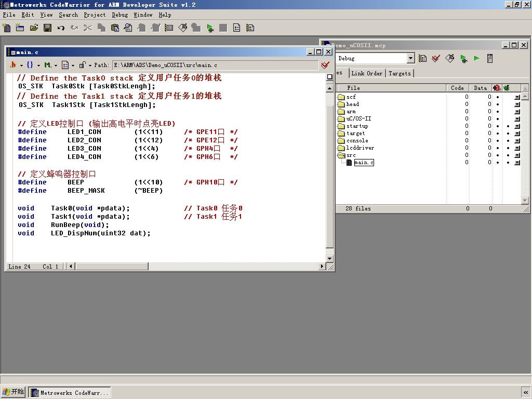Image resolution: width=532 pixels, height=399 pixels.
Task: Toggle debug dot for console folder
Action: (x=508, y=140)
